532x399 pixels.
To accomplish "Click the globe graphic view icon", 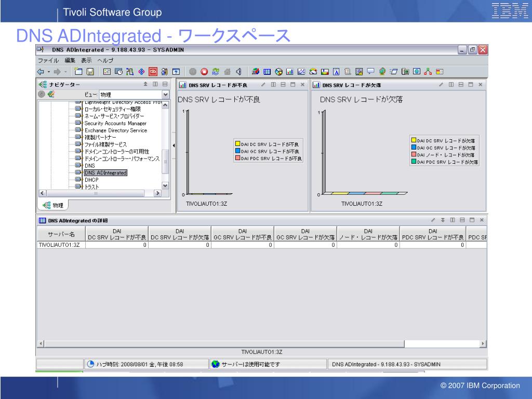I will click(x=382, y=71).
